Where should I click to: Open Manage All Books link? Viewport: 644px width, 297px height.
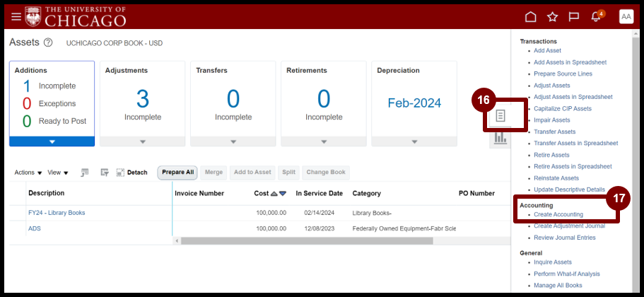coord(558,285)
